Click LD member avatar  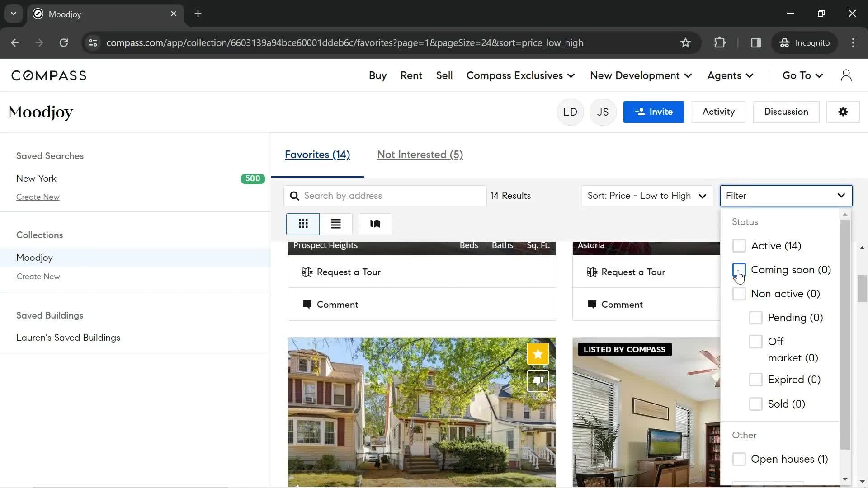pos(570,112)
